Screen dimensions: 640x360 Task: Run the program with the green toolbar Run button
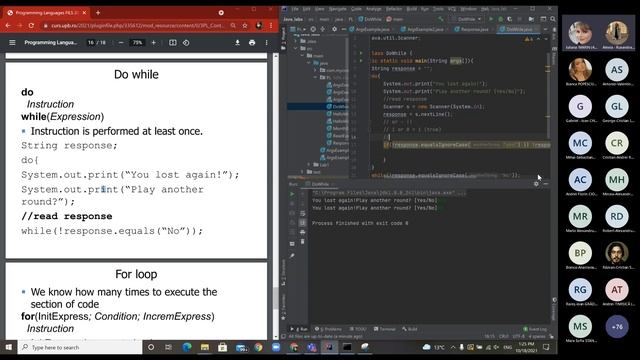pos(491,19)
